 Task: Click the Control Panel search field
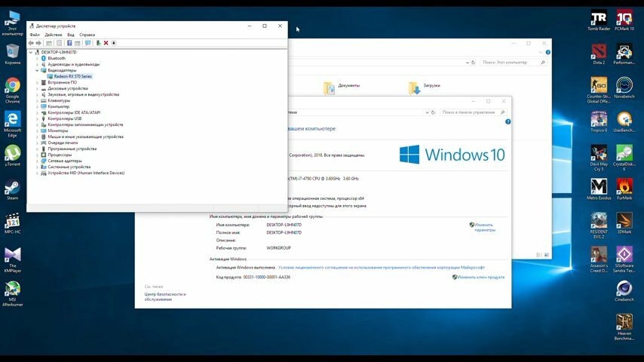pyautogui.click(x=473, y=112)
